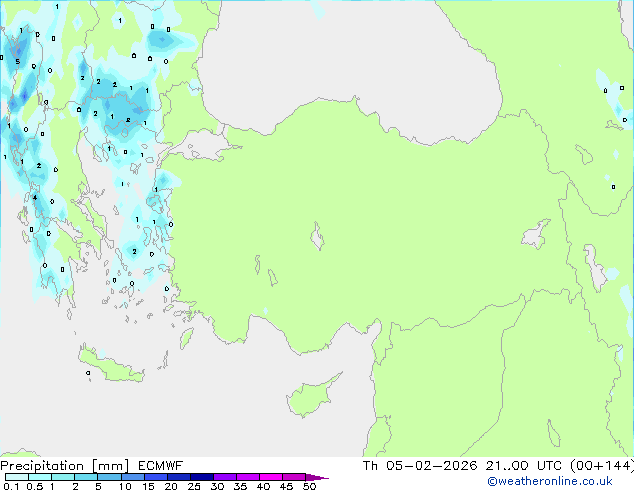The height and width of the screenshot is (490, 634).
Task: Click the "ECMWF" model label
Action: (x=161, y=466)
